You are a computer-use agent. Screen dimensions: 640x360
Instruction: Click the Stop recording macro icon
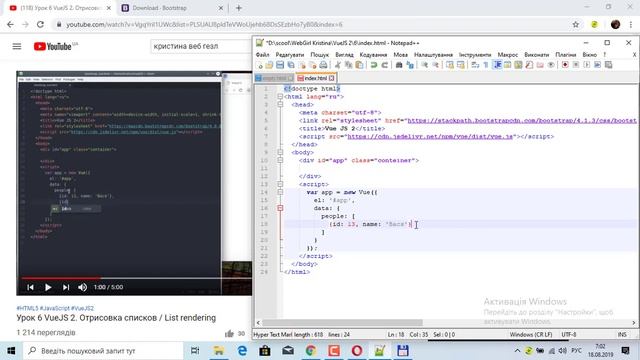point(576,65)
